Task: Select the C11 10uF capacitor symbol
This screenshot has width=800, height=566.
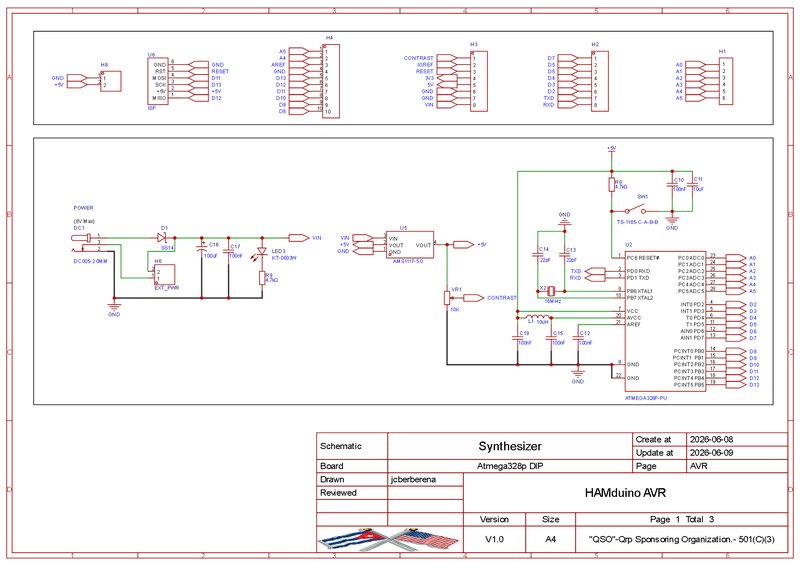Action: (x=692, y=184)
